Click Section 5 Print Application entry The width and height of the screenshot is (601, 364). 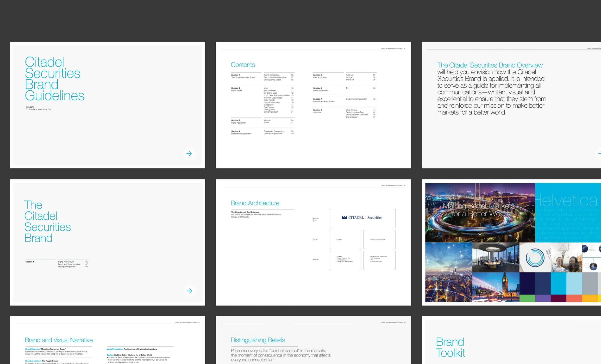coord(320,76)
